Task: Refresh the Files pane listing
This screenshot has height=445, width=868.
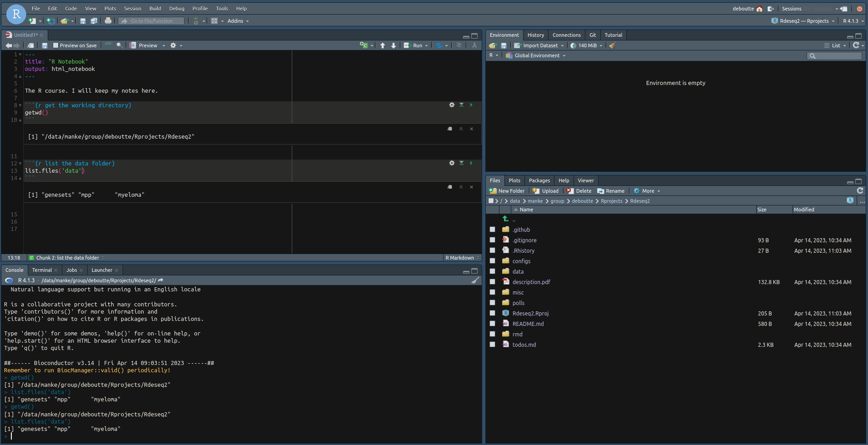Action: 860,191
